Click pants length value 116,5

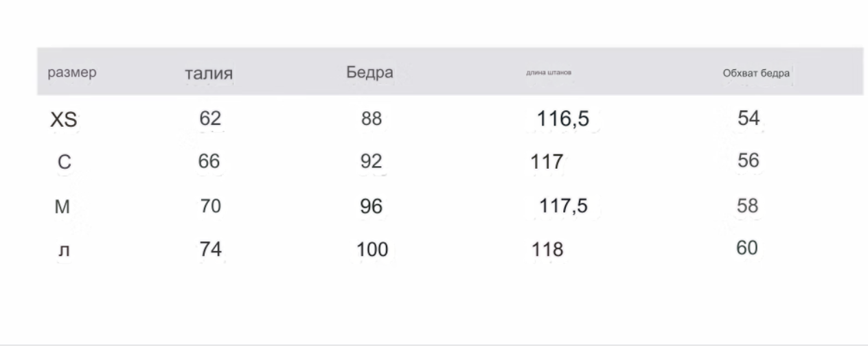tap(563, 119)
